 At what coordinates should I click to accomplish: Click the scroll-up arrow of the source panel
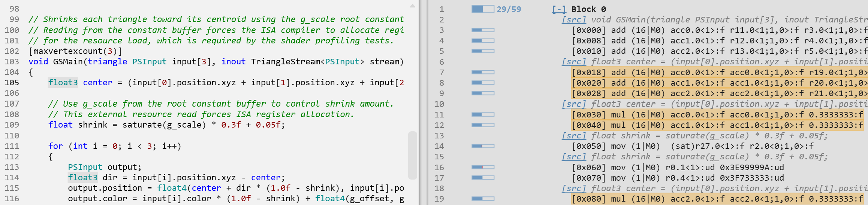tap(412, 6)
